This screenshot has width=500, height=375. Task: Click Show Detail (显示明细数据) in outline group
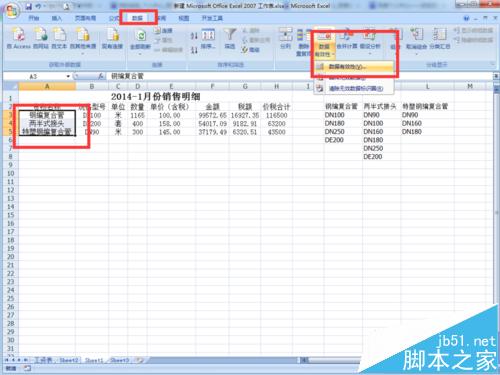[474, 31]
